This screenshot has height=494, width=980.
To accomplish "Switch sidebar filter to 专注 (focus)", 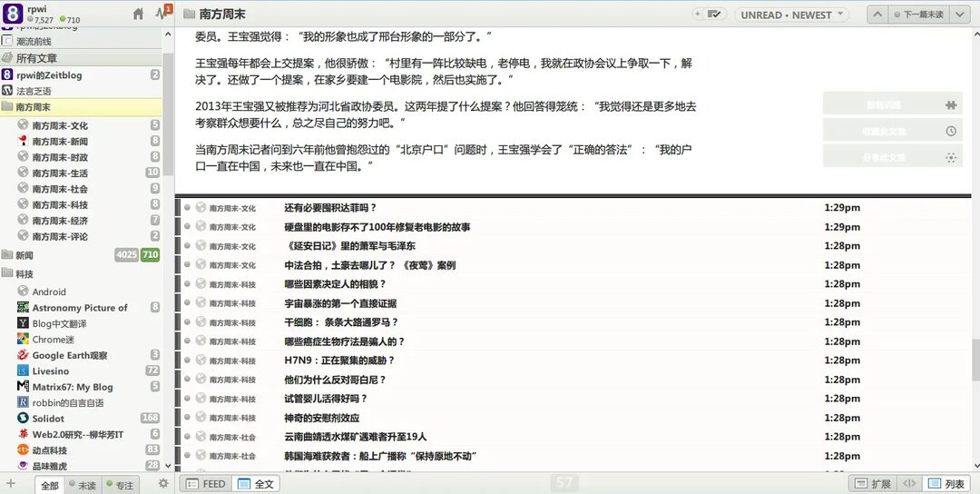I will (x=118, y=485).
